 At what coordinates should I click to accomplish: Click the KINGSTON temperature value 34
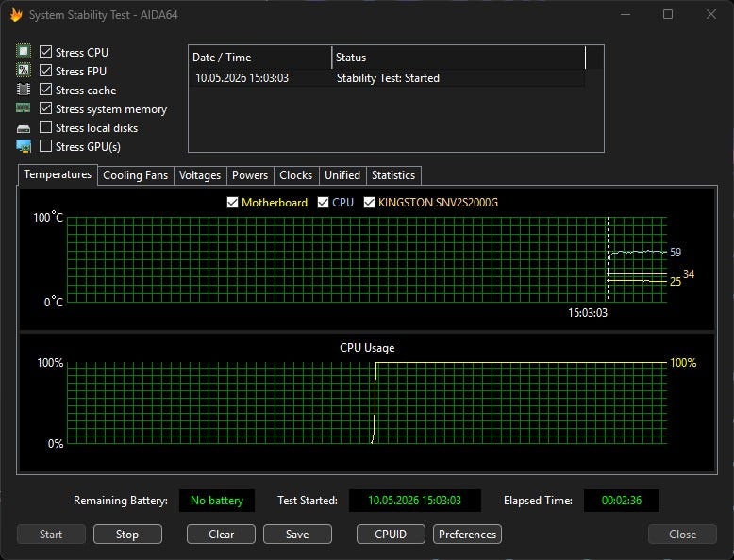click(x=689, y=273)
